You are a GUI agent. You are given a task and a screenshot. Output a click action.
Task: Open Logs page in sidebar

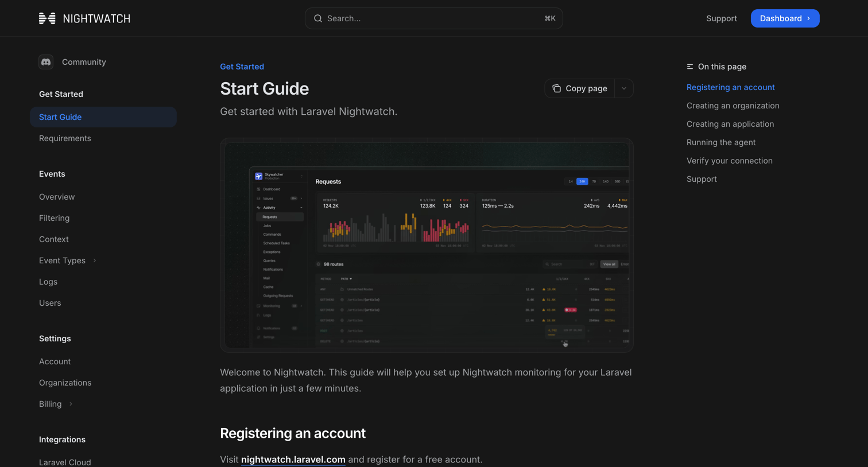(x=48, y=282)
